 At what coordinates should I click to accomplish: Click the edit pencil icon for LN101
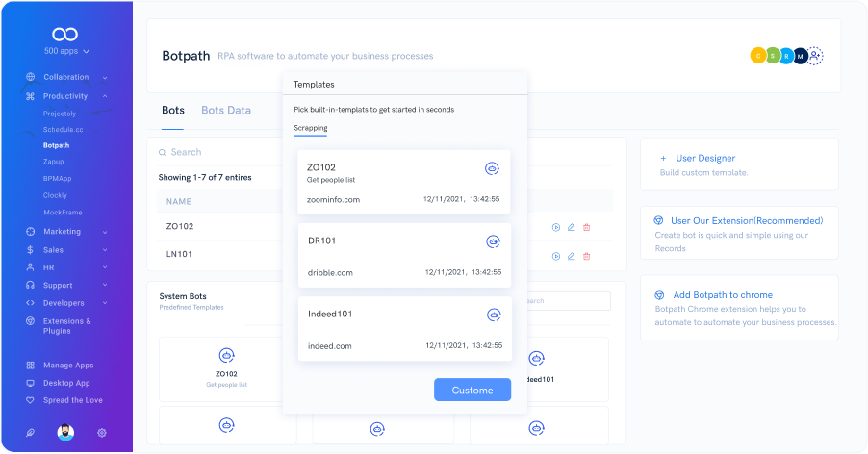[x=571, y=257]
